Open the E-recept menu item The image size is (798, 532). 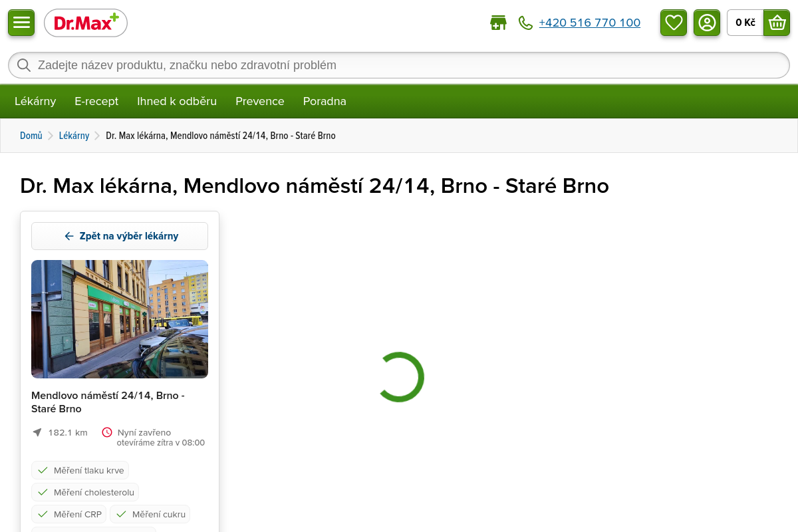pyautogui.click(x=96, y=101)
